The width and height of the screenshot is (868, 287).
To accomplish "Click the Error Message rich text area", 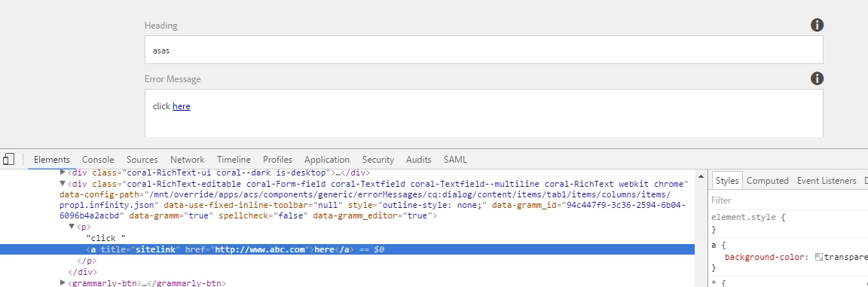I will 484,113.
